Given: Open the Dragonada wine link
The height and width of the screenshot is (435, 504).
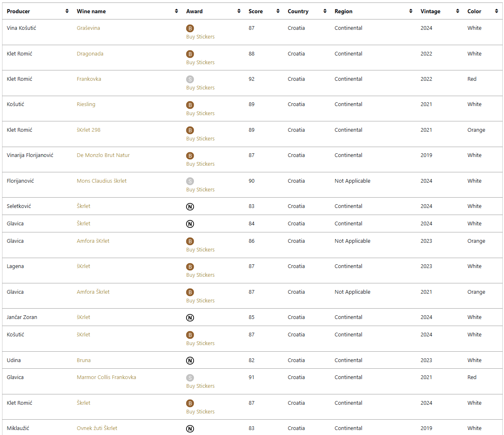Looking at the screenshot, I should (x=90, y=54).
